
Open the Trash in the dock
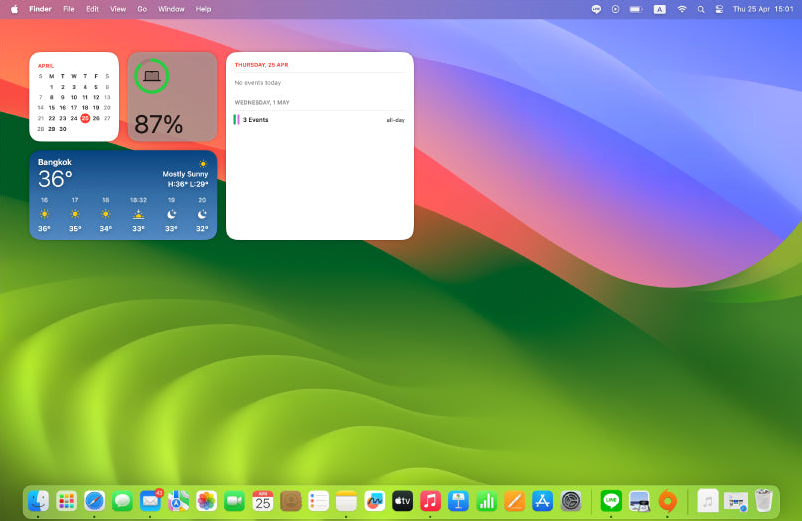(x=764, y=501)
